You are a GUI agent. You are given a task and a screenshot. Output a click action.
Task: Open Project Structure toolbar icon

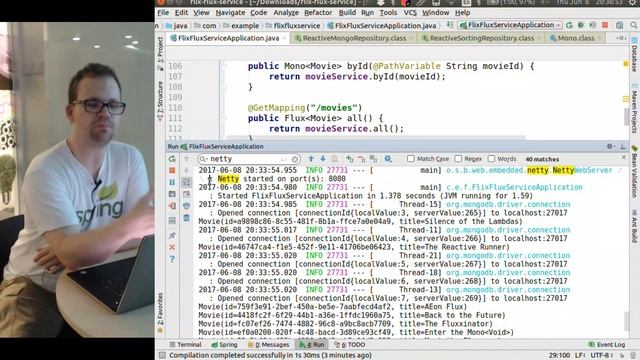click(x=620, y=25)
